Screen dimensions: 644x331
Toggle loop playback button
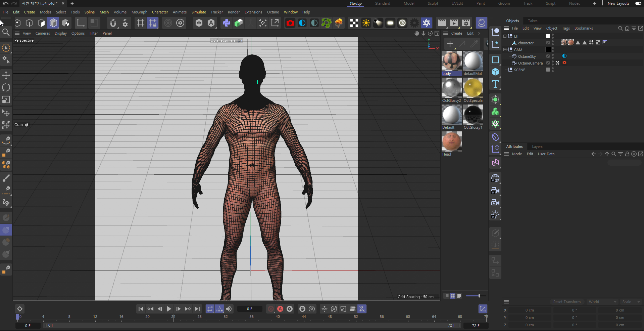click(210, 309)
